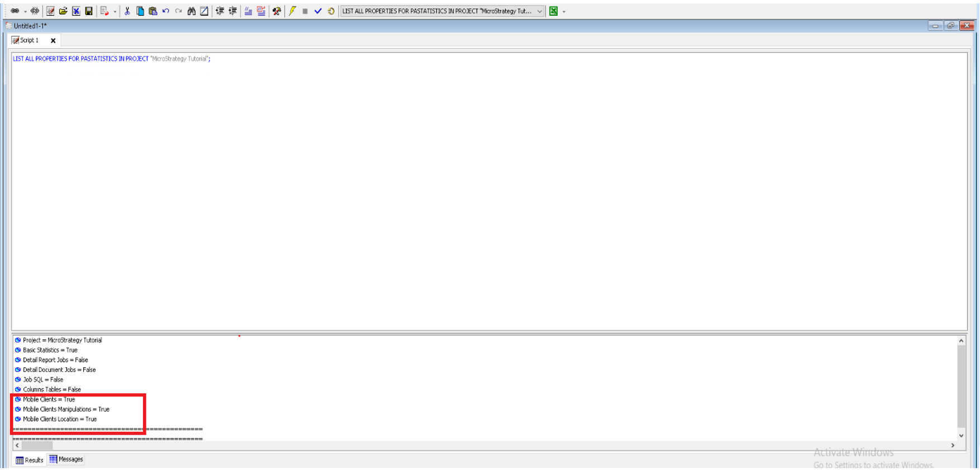Click the lightning bolt Execute script icon
Screen dimensions: 980x472
click(x=292, y=11)
